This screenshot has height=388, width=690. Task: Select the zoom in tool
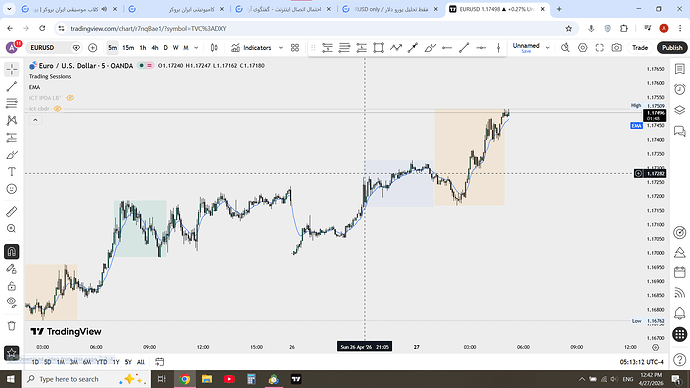(x=12, y=229)
